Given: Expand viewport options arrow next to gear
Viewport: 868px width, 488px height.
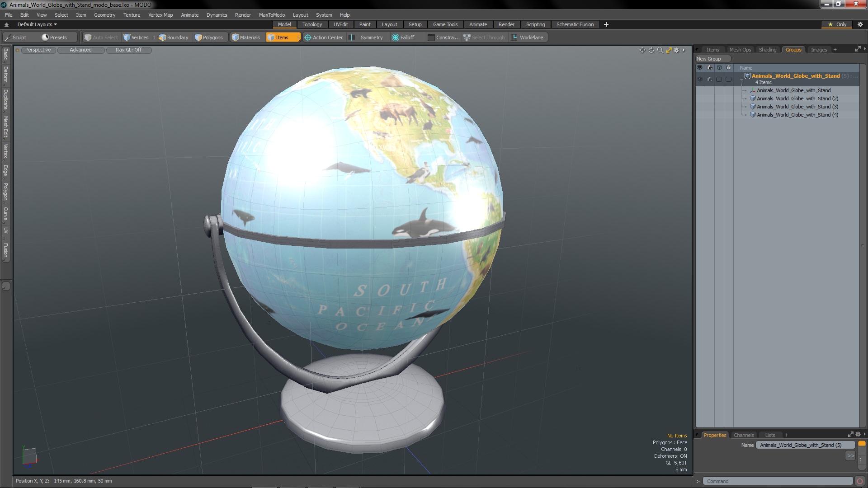Looking at the screenshot, I should [x=684, y=50].
